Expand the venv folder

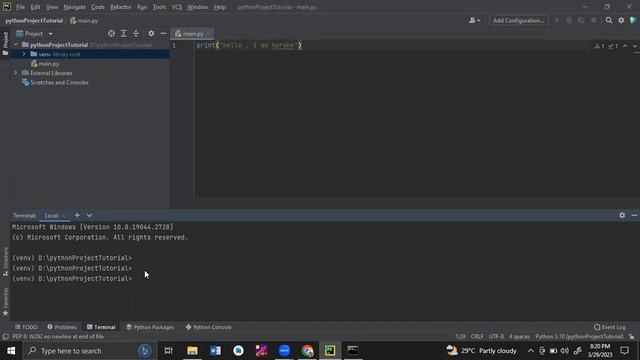coord(24,54)
